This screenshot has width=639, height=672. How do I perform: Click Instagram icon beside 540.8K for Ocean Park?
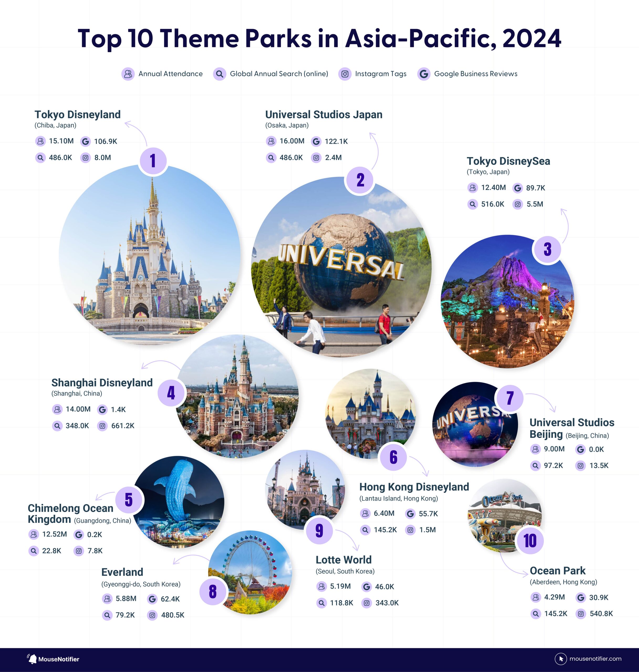coord(581,614)
